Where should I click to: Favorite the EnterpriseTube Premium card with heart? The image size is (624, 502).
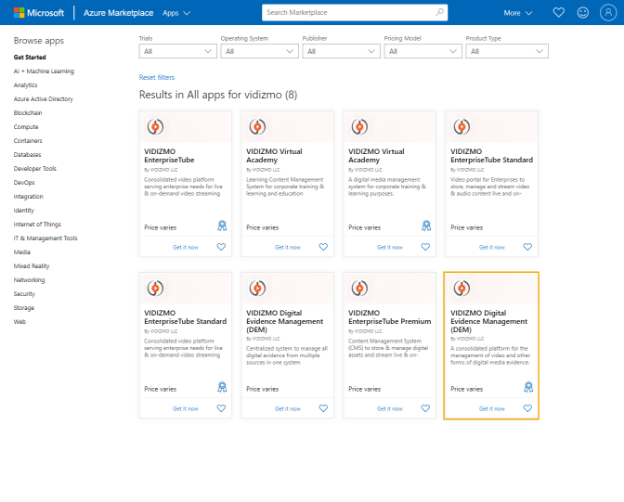(x=425, y=408)
